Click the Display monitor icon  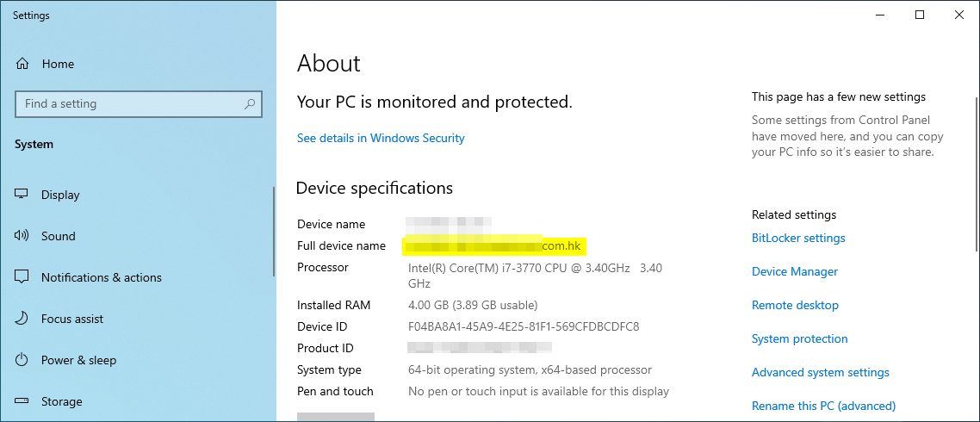point(22,195)
